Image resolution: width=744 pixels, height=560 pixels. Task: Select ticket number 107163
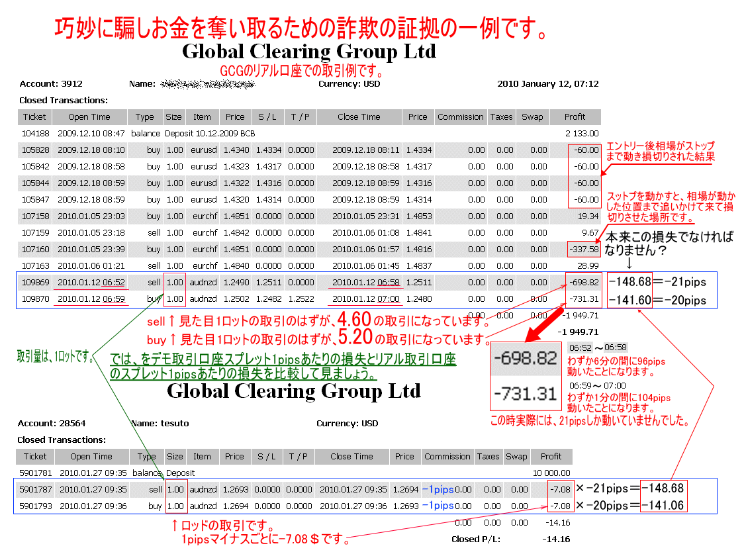(36, 265)
